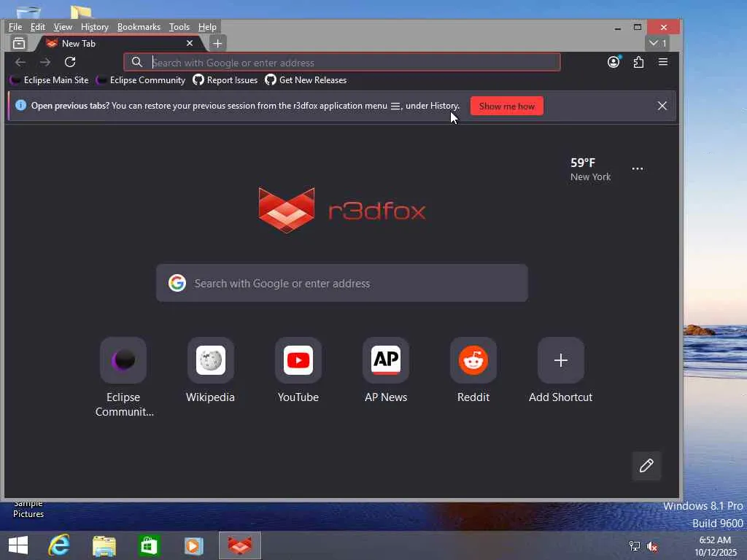
Task: Open the Help menu
Action: tap(207, 27)
